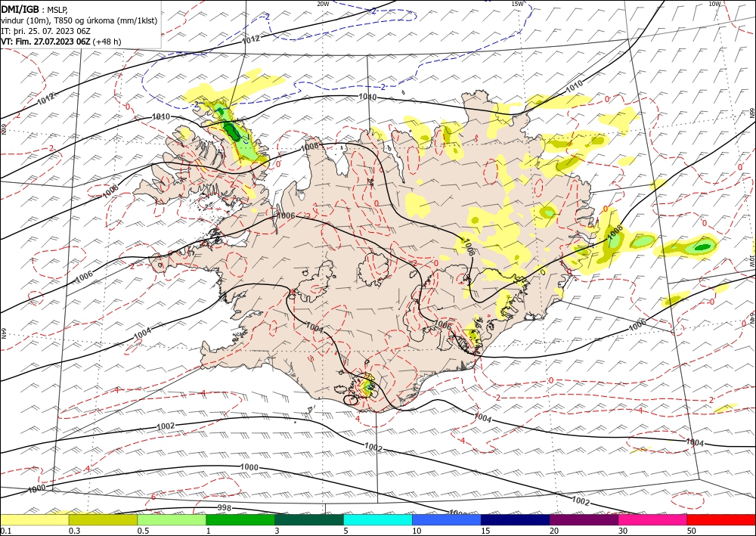Click the olive 0.3 mm legend swatch

103,519
